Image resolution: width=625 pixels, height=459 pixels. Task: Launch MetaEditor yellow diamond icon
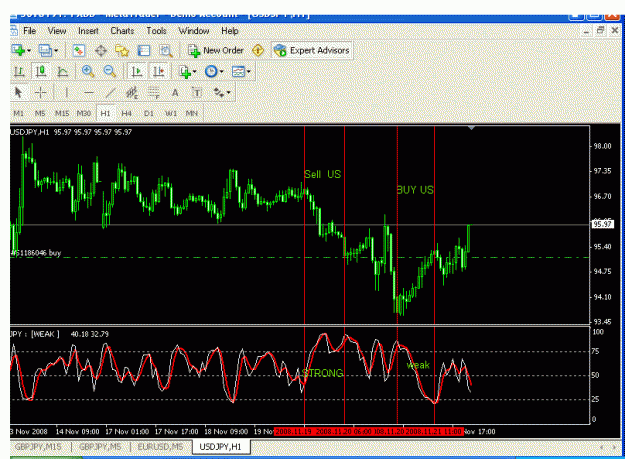point(258,51)
